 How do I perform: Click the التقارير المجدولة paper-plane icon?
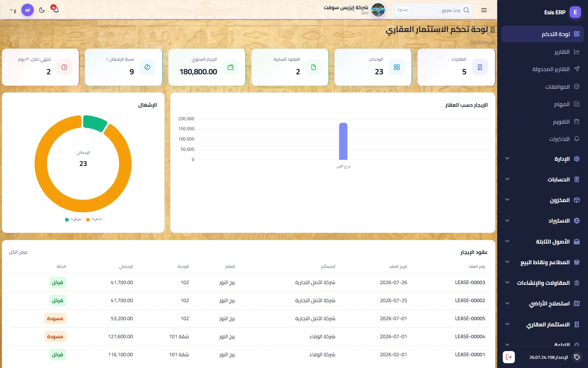(x=577, y=69)
